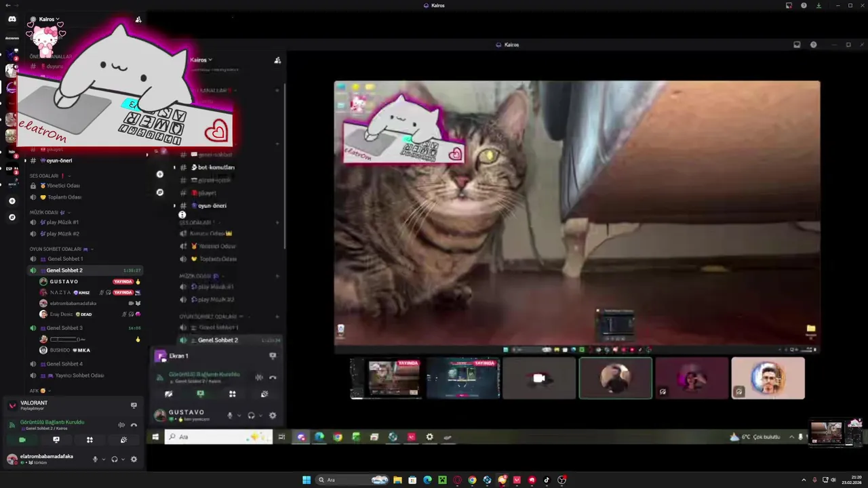The height and width of the screenshot is (488, 868).
Task: Click the Görüntülü Bağlantı Kuruldu status link
Action: [x=52, y=422]
